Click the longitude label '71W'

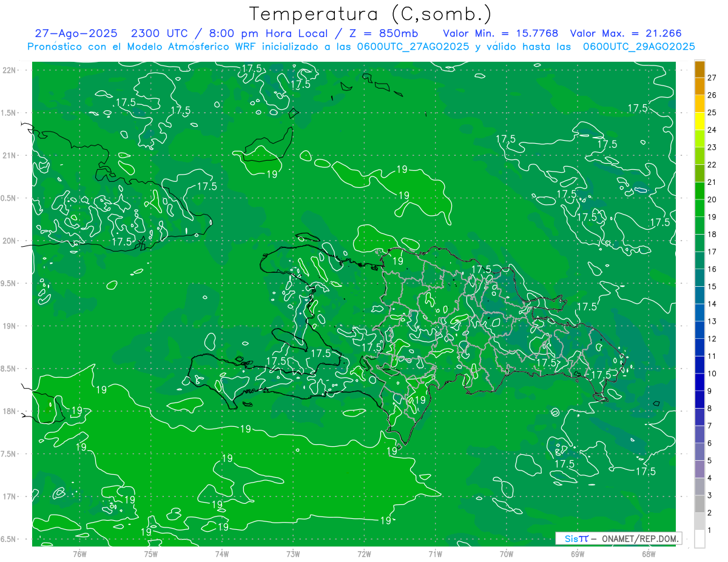[x=435, y=554]
